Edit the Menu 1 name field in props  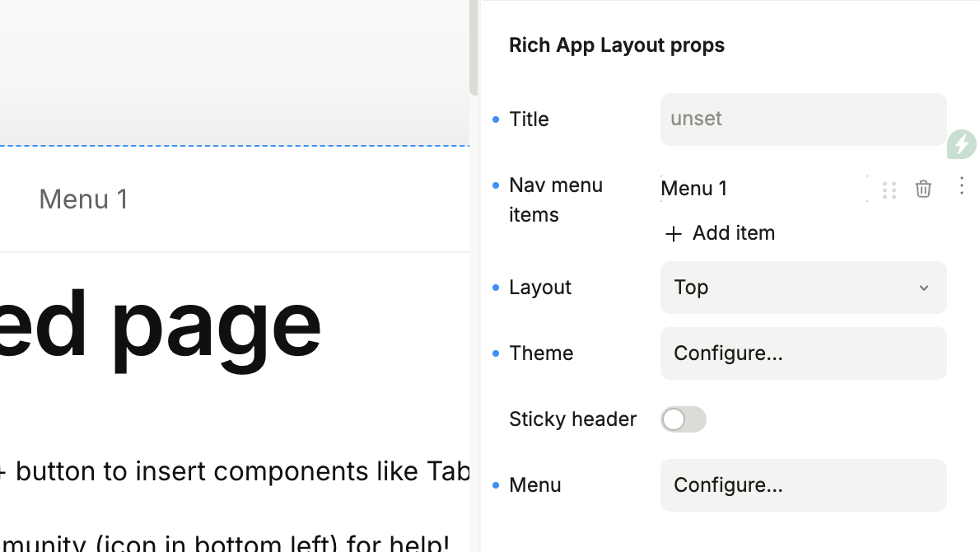click(x=762, y=189)
